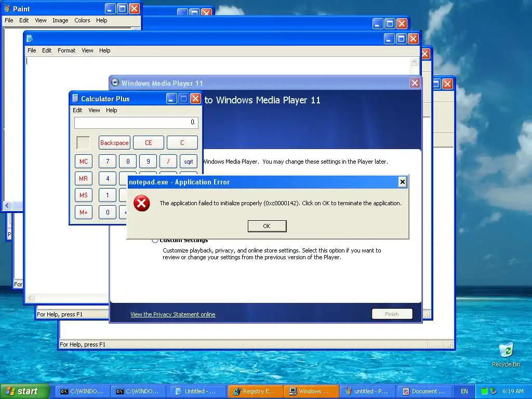Open the Paint Edit menu

point(24,20)
